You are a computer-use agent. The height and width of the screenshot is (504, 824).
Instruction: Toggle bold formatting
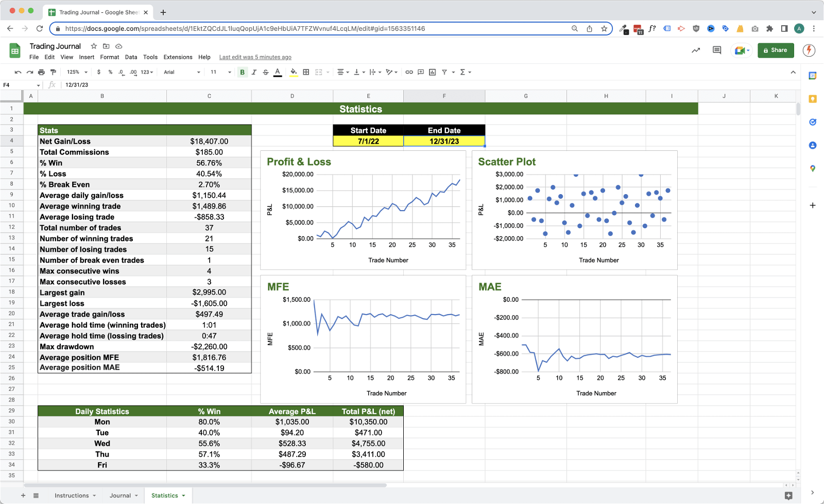[x=242, y=72]
